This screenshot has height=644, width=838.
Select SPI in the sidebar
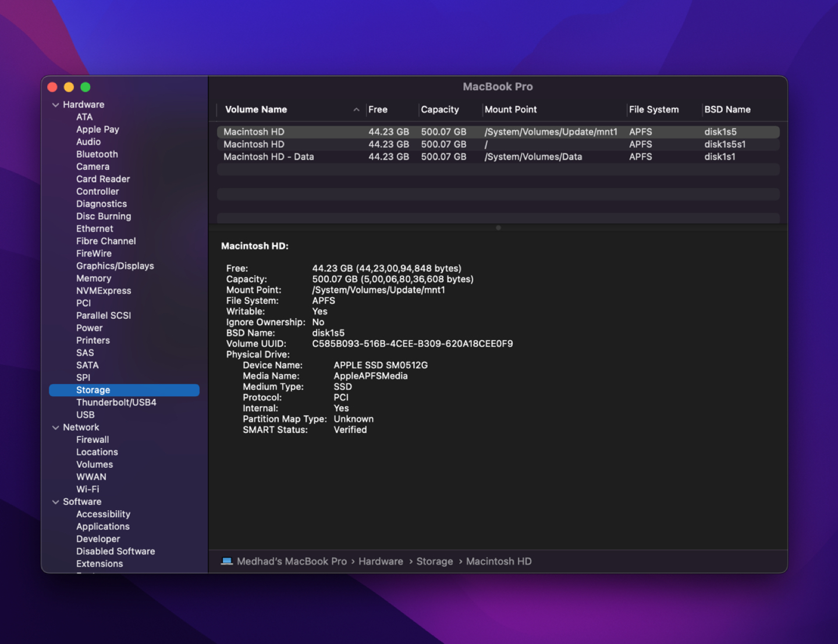click(x=83, y=378)
